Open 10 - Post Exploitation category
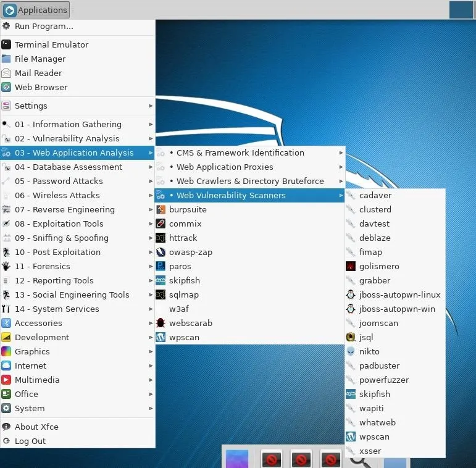The image size is (476, 468). pos(78,252)
